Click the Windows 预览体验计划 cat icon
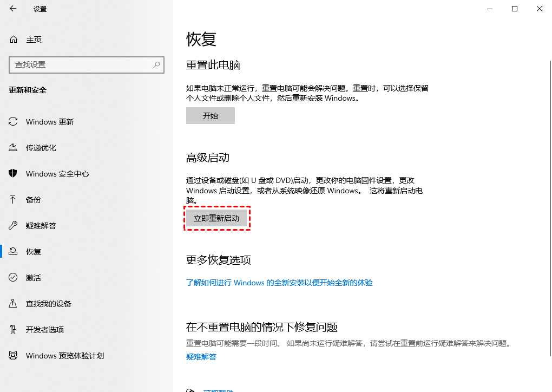 [13, 355]
